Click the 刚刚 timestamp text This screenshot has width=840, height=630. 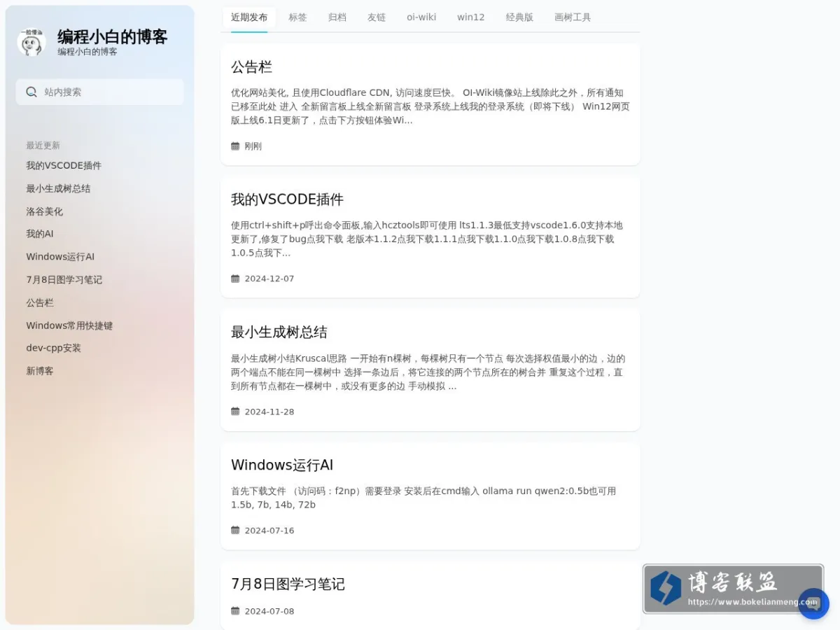click(x=253, y=146)
